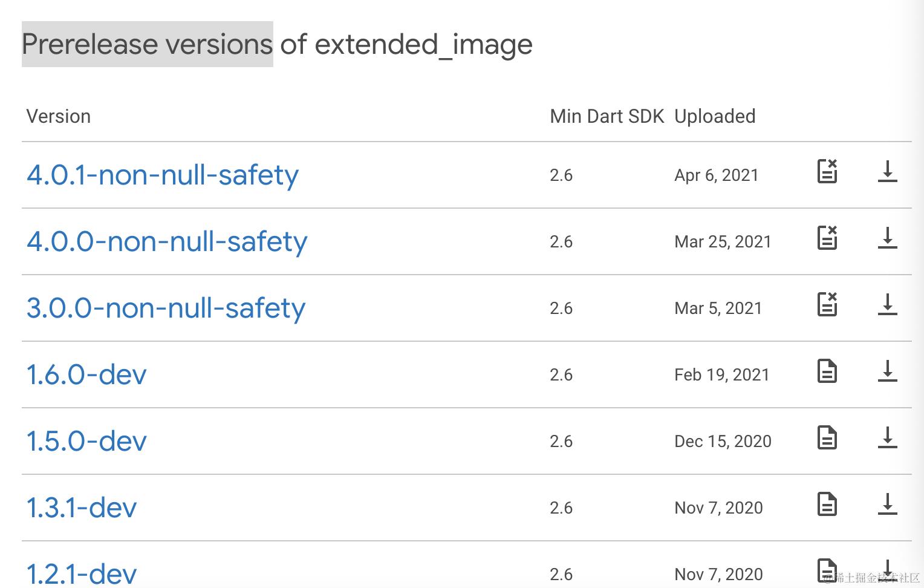Open the 3.0.0-non-null-safety version link
The width and height of the screenshot is (924, 588).
pos(166,309)
